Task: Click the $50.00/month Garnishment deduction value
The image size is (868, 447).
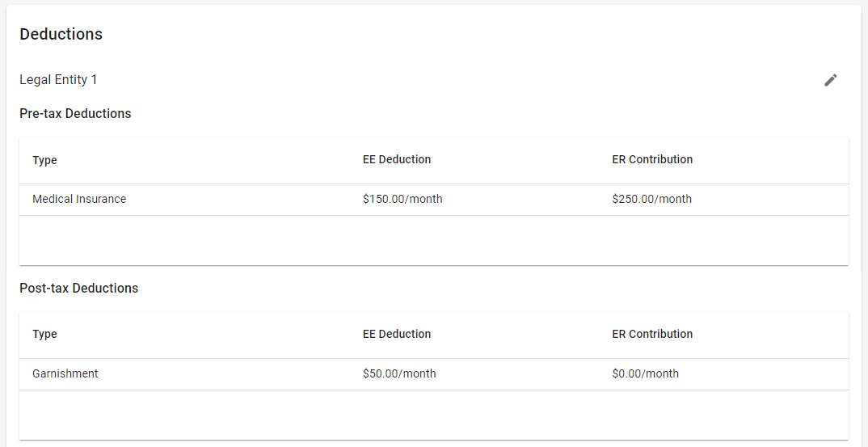Action: click(399, 373)
